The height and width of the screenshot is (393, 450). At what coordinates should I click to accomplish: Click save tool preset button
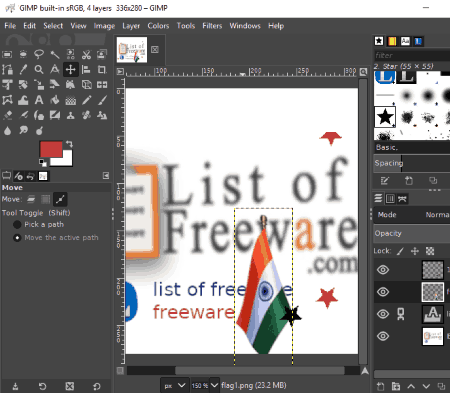coord(15,386)
